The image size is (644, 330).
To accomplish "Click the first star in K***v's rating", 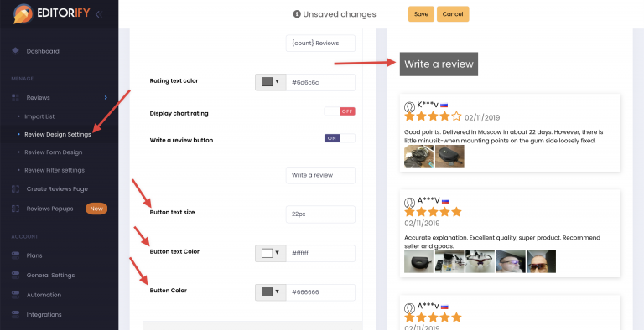I will point(409,116).
